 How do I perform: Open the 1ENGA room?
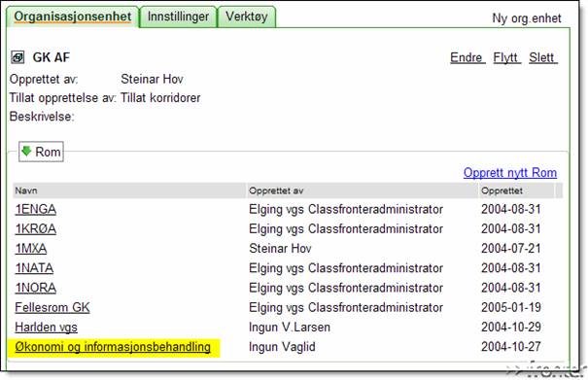pyautogui.click(x=36, y=209)
